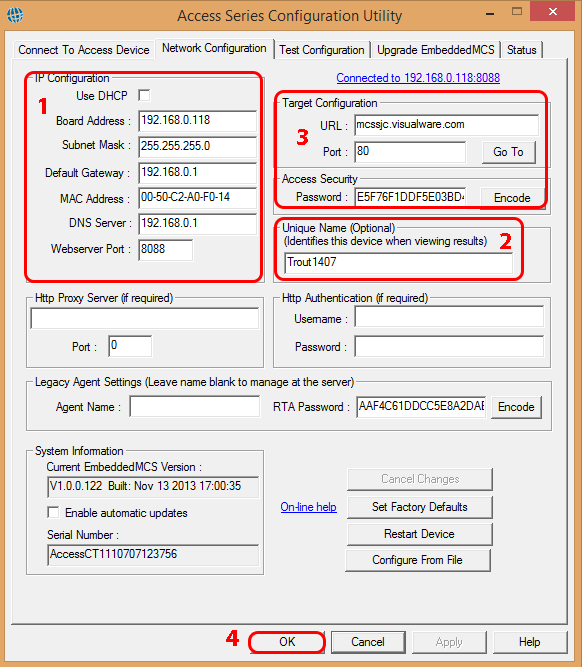Click Encode beside Access Security password
This screenshot has height=667, width=582.
[x=512, y=198]
